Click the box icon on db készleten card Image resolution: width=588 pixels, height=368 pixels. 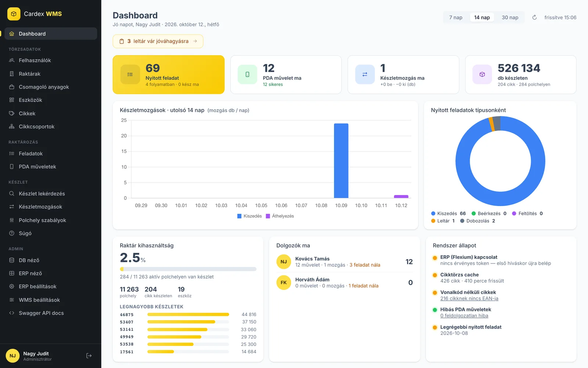coord(482,74)
